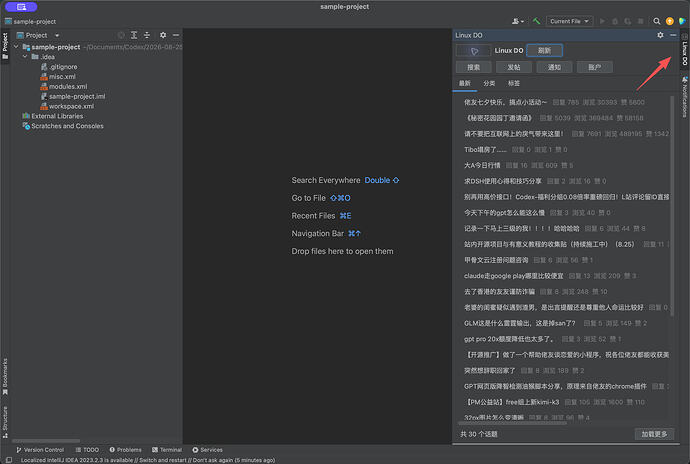The height and width of the screenshot is (464, 690).
Task: Click the topic list vertical scrollbar
Action: click(672, 206)
